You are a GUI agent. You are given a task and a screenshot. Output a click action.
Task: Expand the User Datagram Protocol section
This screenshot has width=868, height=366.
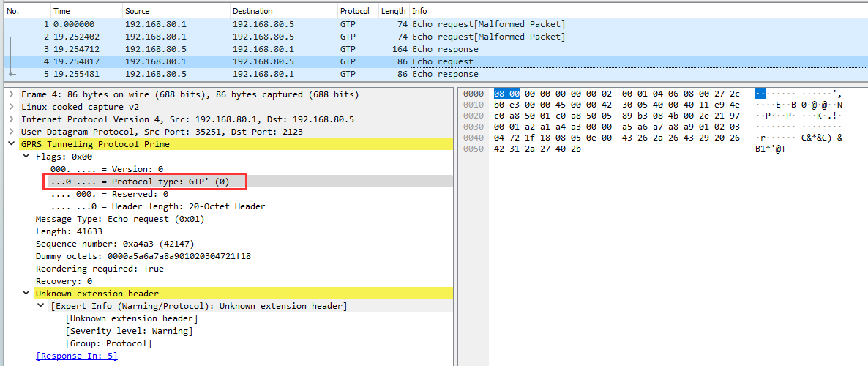coord(12,132)
